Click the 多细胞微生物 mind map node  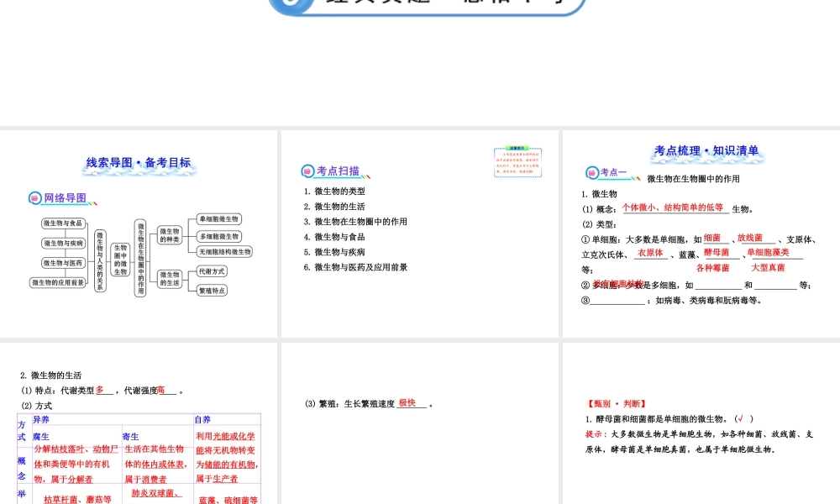coord(219,236)
